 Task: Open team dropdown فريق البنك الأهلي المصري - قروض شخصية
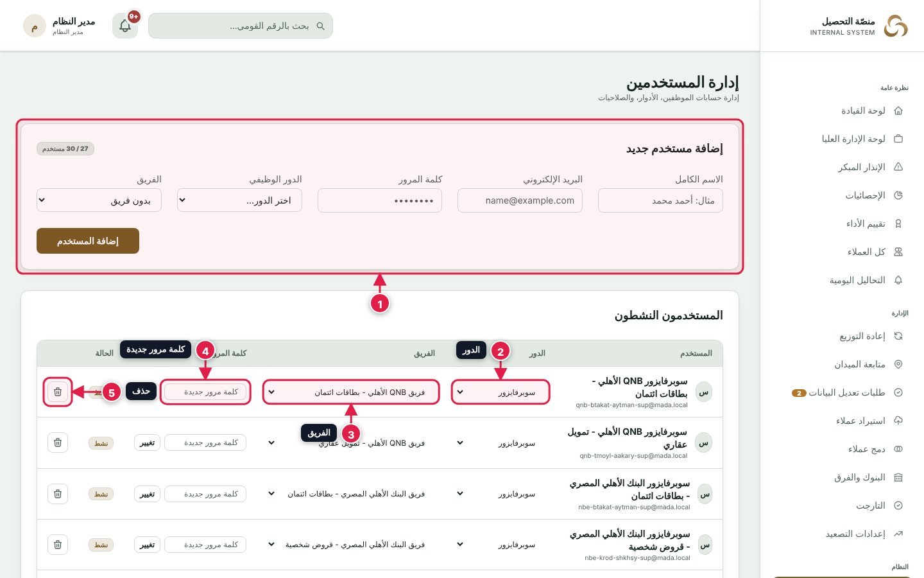351,545
